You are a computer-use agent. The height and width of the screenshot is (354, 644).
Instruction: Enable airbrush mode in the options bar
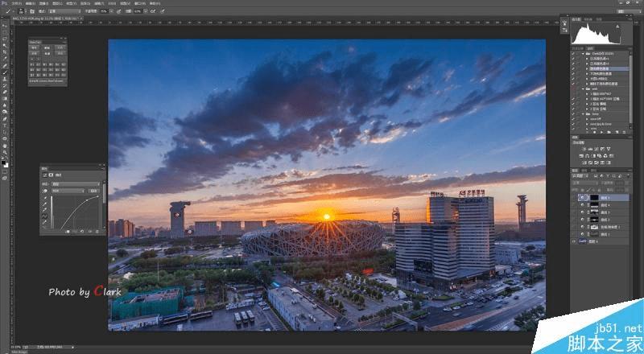152,11
